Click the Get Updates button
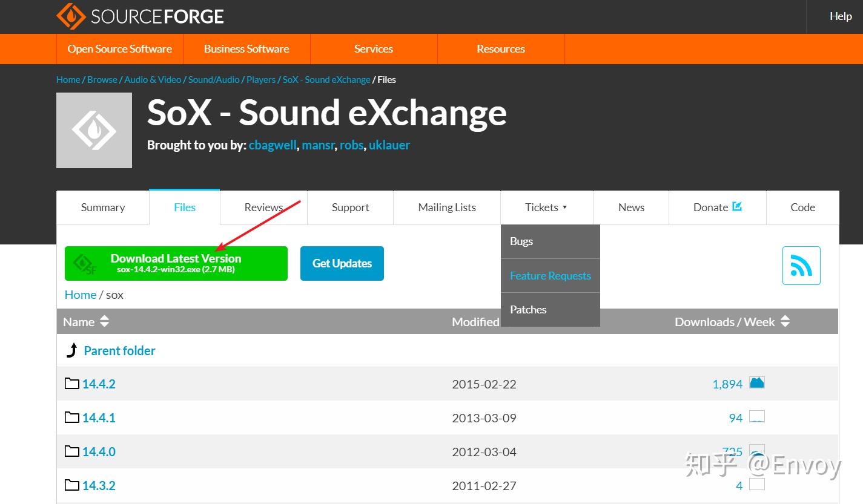Viewport: 863px width, 504px height. coord(342,263)
